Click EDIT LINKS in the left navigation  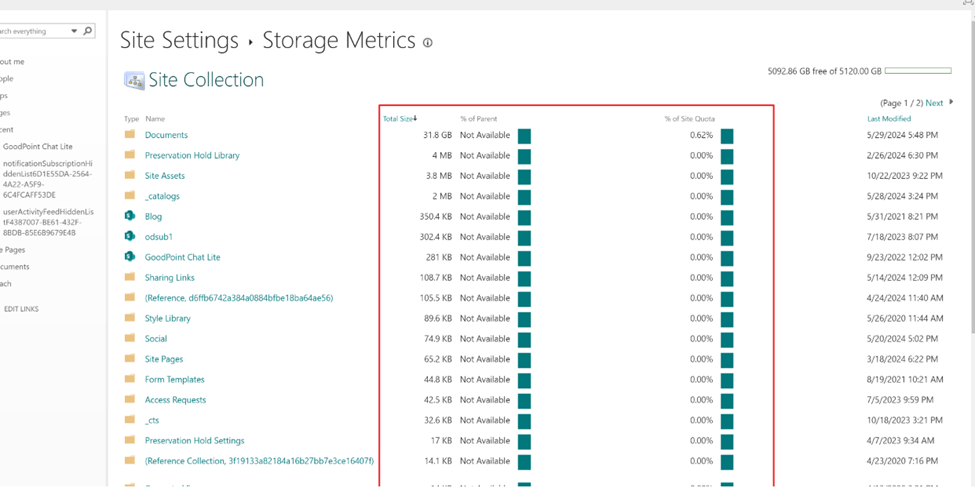coord(21,309)
